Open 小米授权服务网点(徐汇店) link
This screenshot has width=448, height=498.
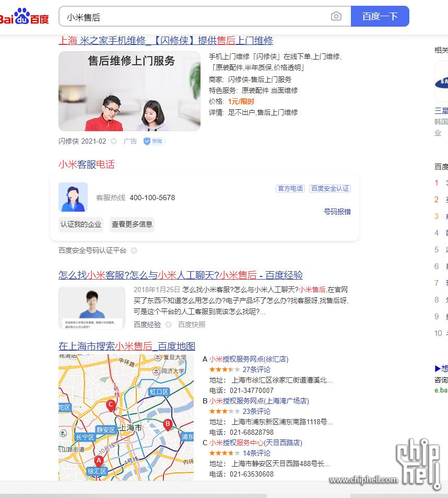249,359
